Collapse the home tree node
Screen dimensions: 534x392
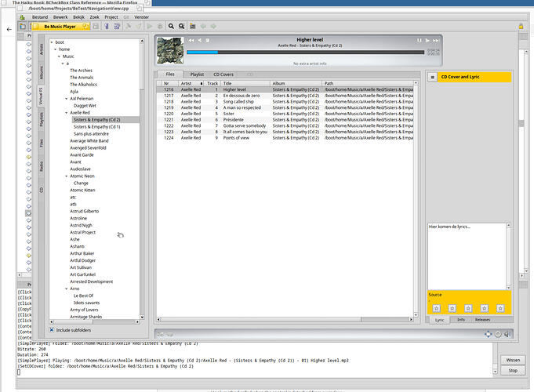(x=56, y=49)
